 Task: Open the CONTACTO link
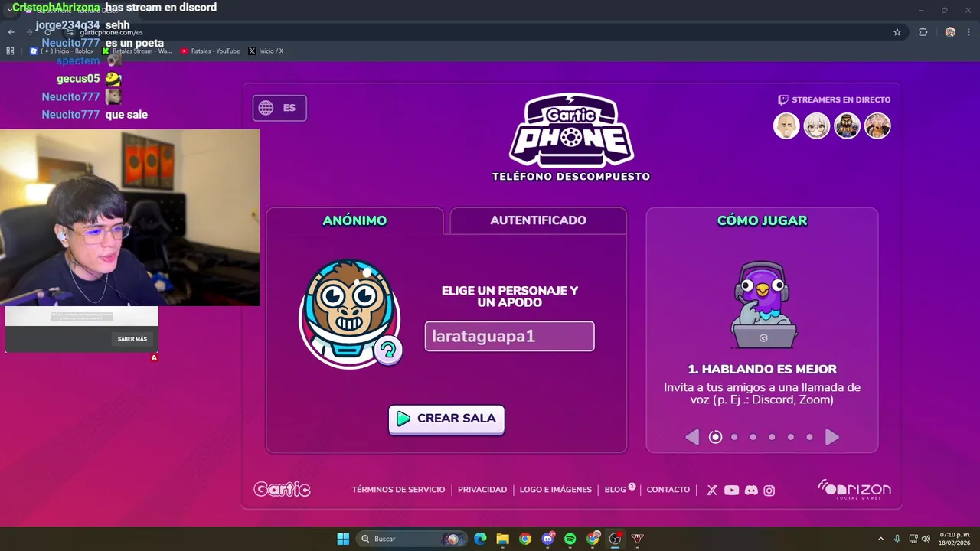668,490
